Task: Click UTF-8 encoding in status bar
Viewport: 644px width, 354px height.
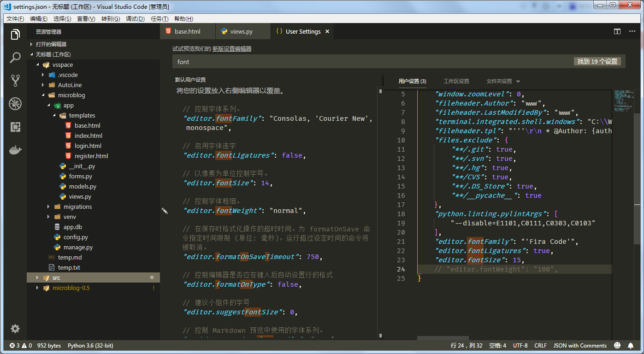Action: click(520, 346)
